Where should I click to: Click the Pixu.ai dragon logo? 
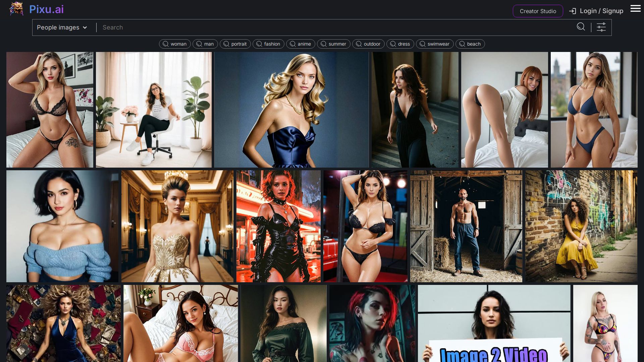(x=16, y=9)
